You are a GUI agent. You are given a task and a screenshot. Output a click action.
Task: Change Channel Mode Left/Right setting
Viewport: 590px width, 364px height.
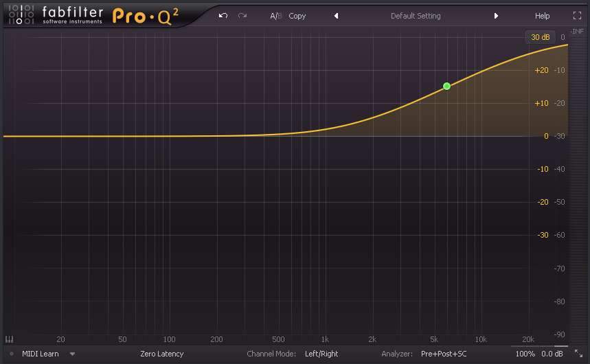coord(321,354)
